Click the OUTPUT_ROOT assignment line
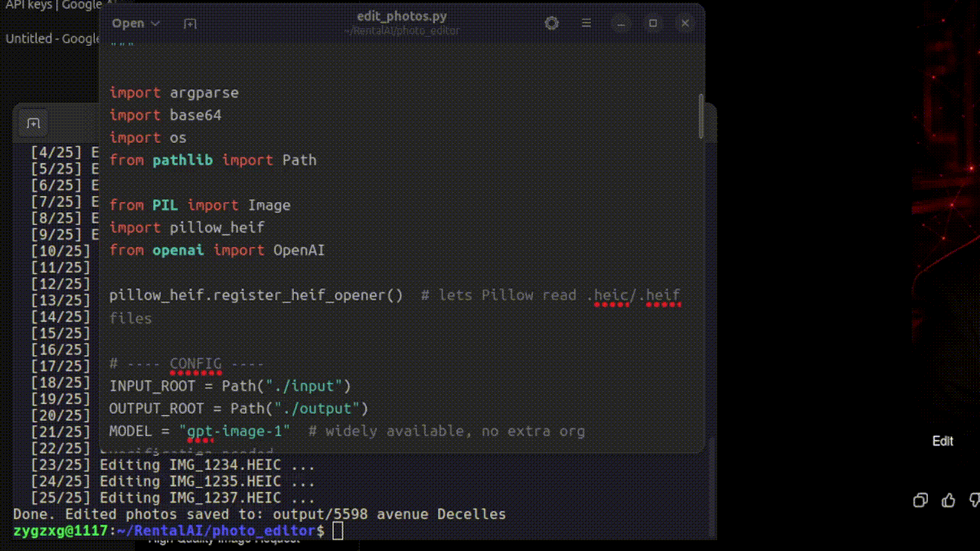This screenshot has width=980, height=551. coord(239,409)
